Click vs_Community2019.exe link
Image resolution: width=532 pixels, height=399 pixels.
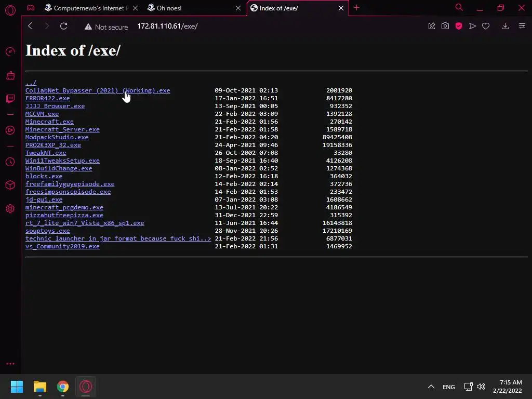point(62,246)
